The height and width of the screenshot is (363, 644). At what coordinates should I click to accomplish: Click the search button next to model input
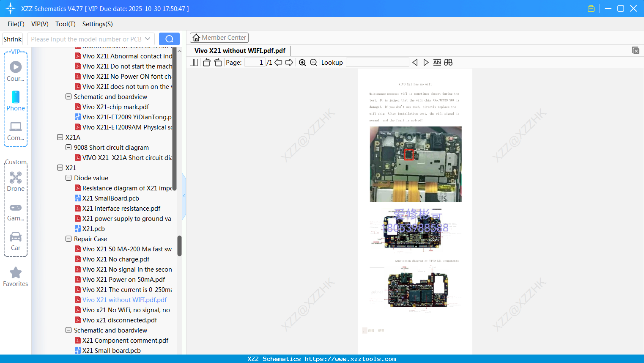(169, 39)
